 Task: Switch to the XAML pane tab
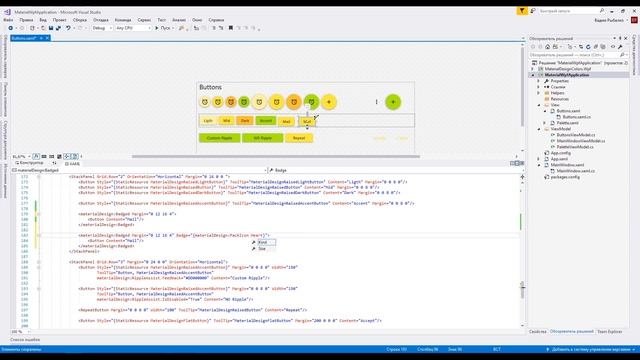[73, 164]
